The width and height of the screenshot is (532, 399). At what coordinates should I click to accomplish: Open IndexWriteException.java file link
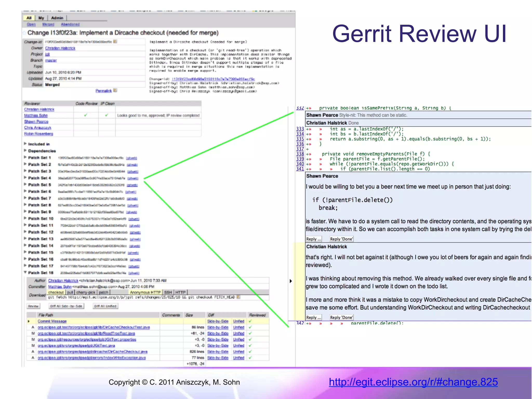pos(92,358)
